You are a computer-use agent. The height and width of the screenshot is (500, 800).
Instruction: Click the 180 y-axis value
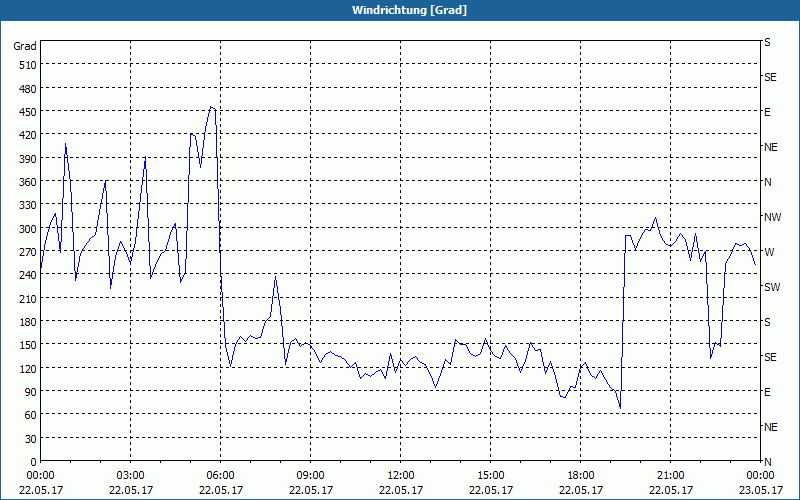coord(28,322)
